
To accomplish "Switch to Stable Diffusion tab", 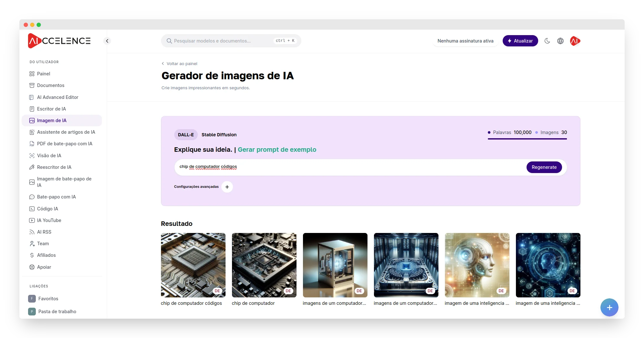I will (219, 135).
